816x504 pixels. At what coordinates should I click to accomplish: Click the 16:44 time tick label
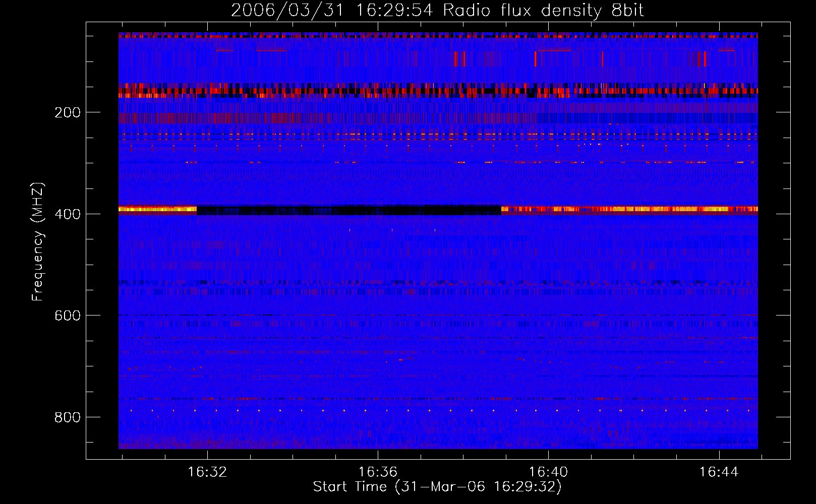[719, 472]
